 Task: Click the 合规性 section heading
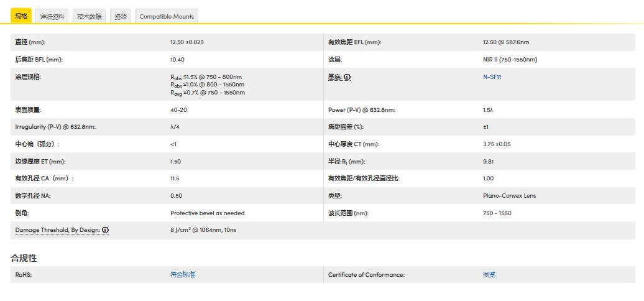(24, 258)
